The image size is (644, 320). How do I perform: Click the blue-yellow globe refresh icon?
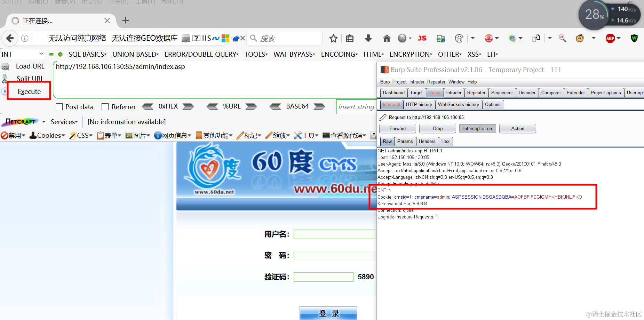pos(512,38)
